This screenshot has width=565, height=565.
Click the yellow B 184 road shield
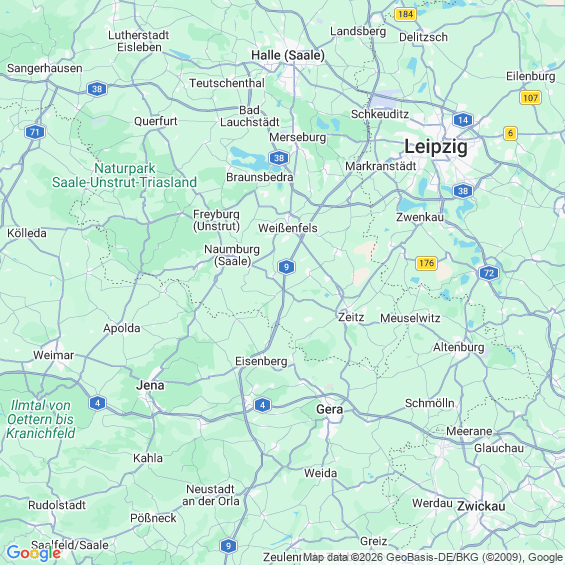405,14
